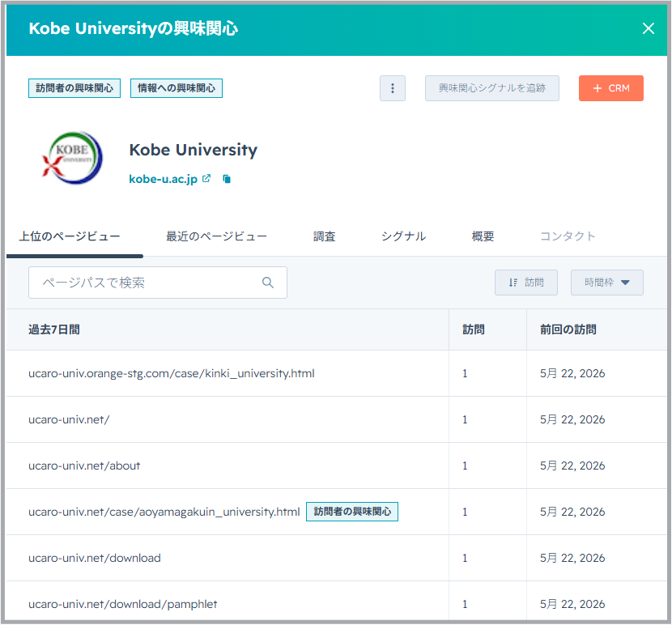Select the コンタクト tab
Screen dimensions: 672x625
coord(568,236)
